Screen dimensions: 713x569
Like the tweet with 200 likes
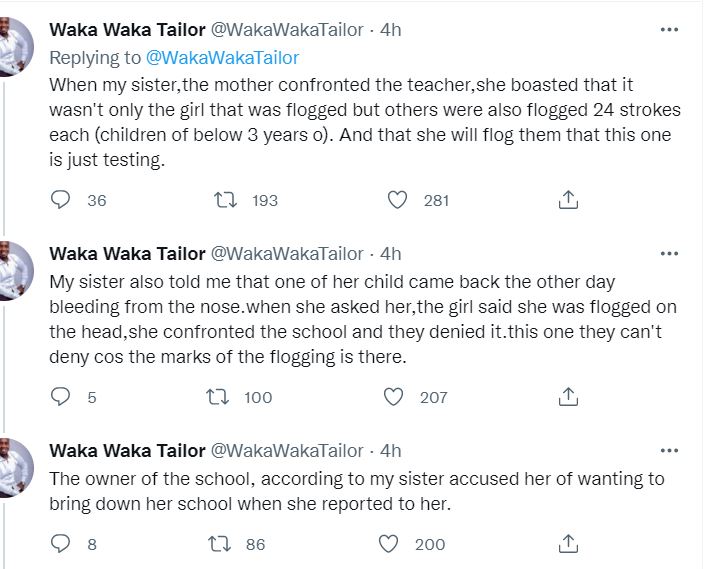[x=389, y=544]
